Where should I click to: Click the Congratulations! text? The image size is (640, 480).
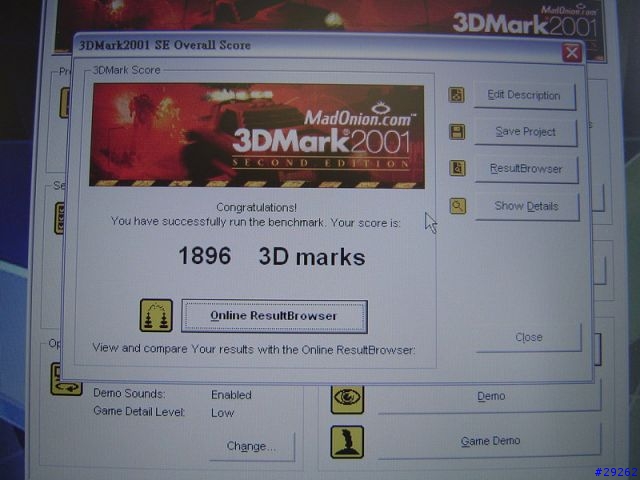point(256,207)
